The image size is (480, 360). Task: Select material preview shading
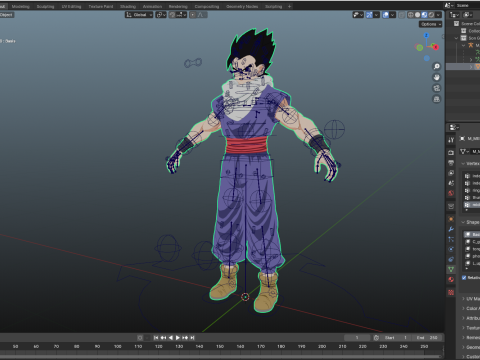(424, 15)
